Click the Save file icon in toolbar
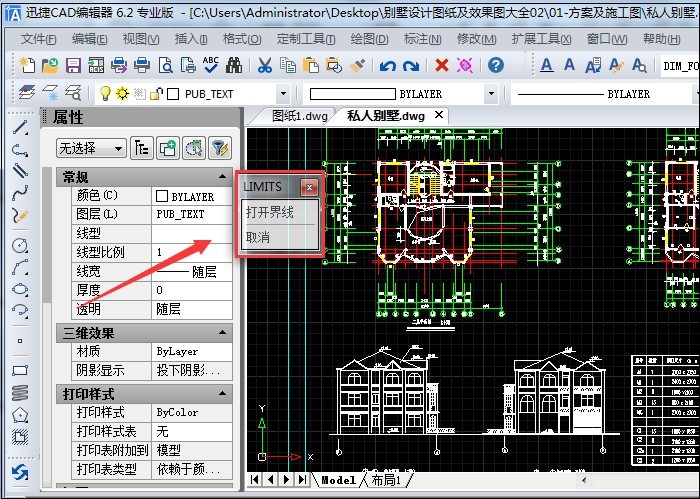Screen dimensions: 700x499 click(x=73, y=66)
